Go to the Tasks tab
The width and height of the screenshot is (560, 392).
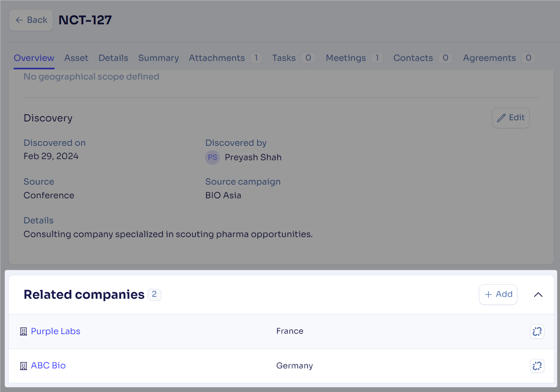(284, 58)
